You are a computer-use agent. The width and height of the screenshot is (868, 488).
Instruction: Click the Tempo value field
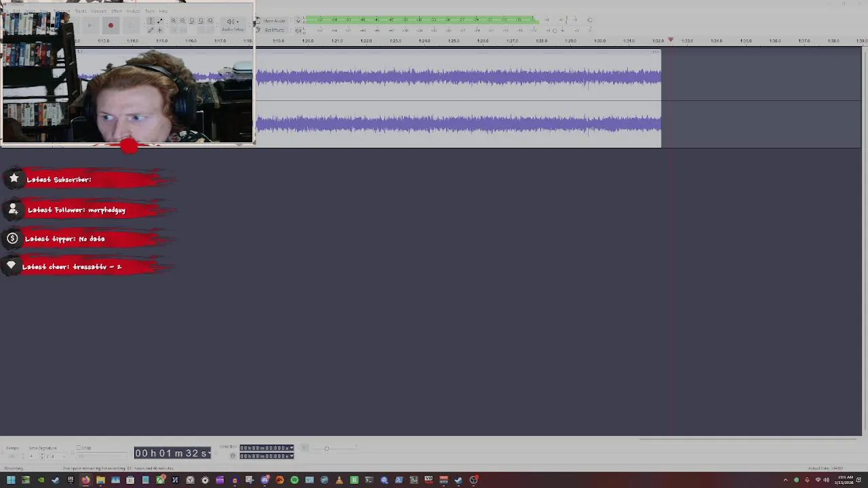(x=12, y=456)
